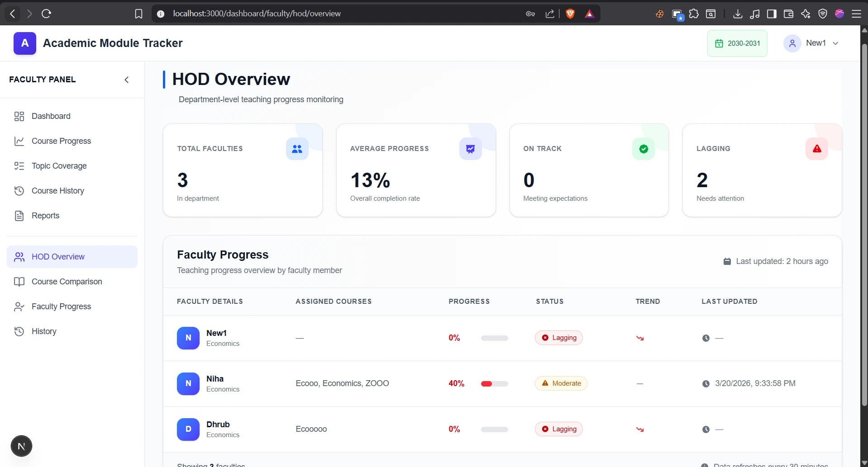Reload the current page

tap(46, 14)
